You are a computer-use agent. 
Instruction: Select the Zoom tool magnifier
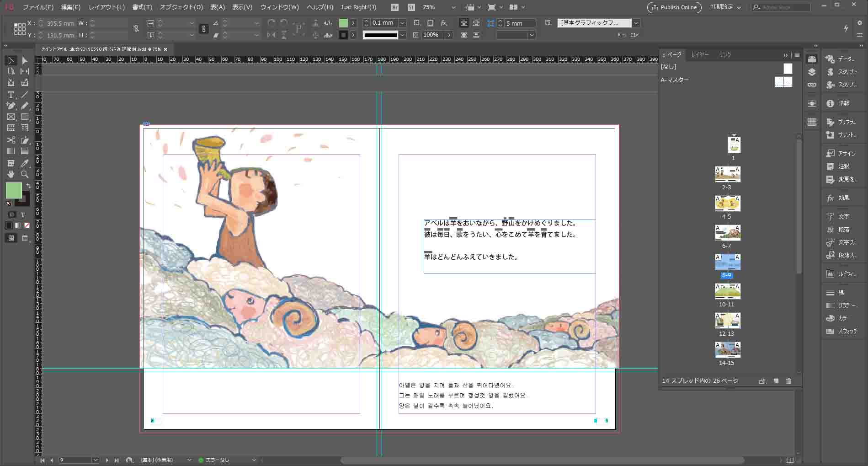pyautogui.click(x=25, y=174)
